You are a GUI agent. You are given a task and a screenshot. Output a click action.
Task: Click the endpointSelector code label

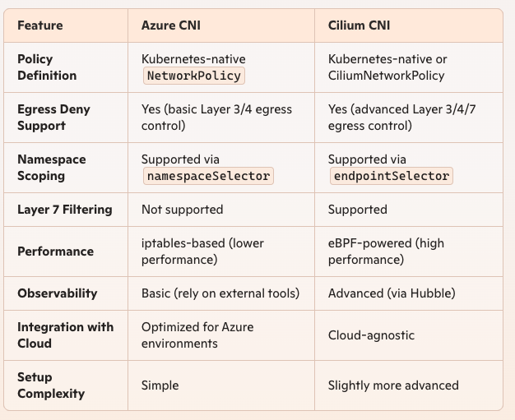coord(391,176)
